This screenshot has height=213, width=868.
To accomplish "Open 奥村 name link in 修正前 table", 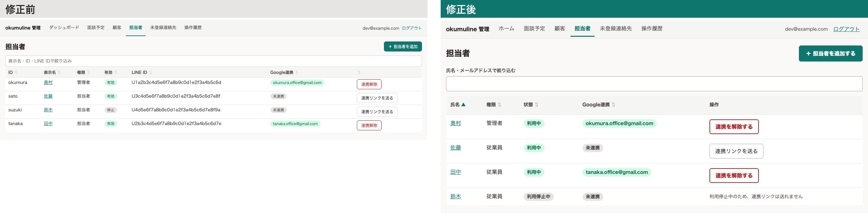I will (48, 83).
